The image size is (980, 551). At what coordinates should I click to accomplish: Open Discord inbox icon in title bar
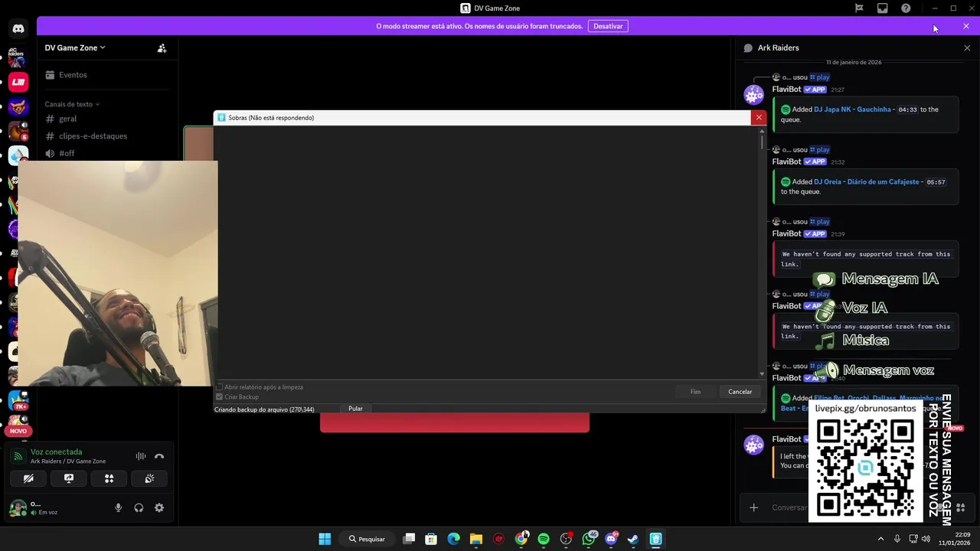click(x=882, y=8)
